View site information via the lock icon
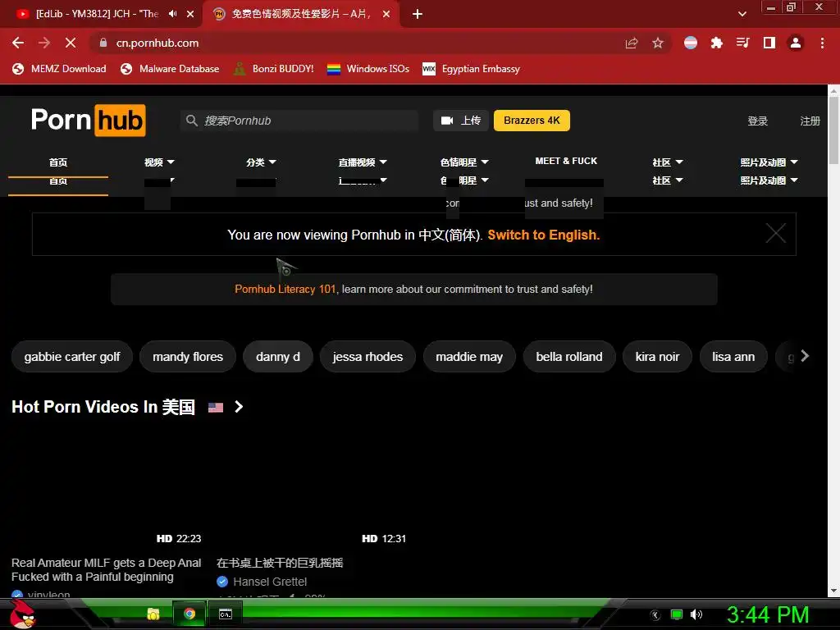Image resolution: width=840 pixels, height=630 pixels. coord(103,43)
